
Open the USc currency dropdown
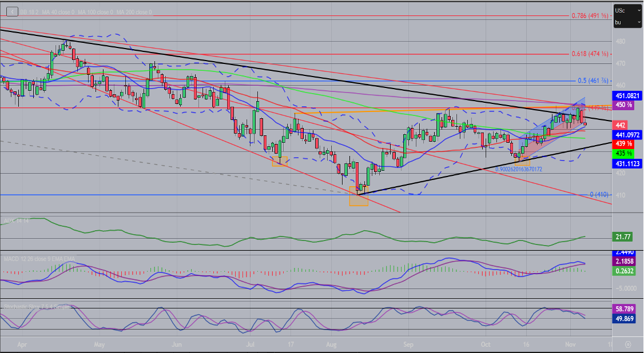(626, 11)
